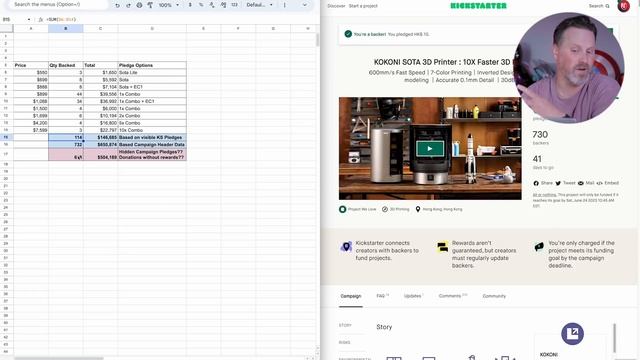Click the Sheets horizontal scrollbar
This screenshot has width=640, height=360.
59,358
